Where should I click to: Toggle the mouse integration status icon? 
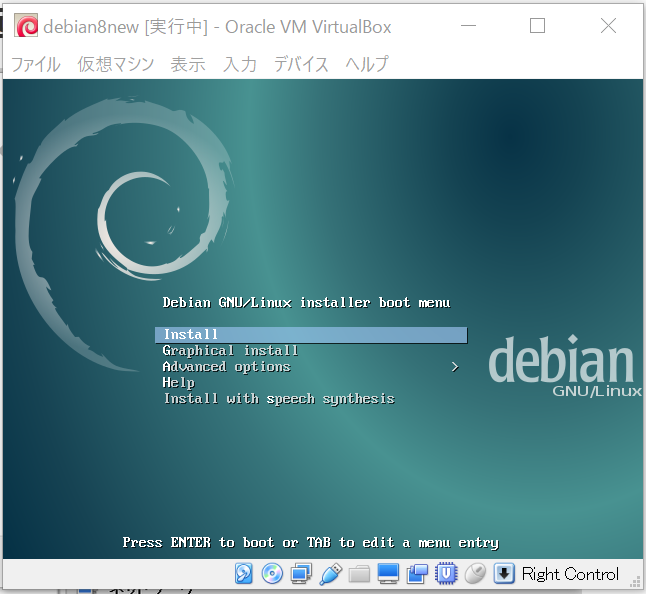pos(476,574)
